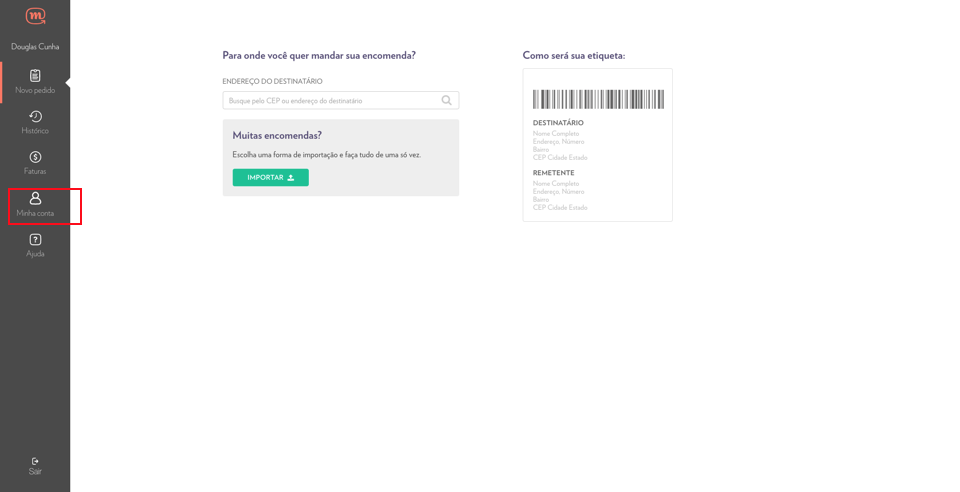Open Faturas via the dollar-sign icon

click(x=35, y=157)
